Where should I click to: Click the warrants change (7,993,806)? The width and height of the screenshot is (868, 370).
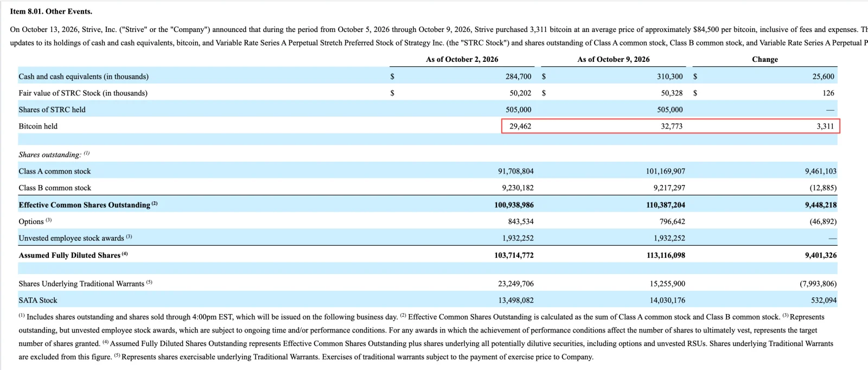click(x=818, y=283)
